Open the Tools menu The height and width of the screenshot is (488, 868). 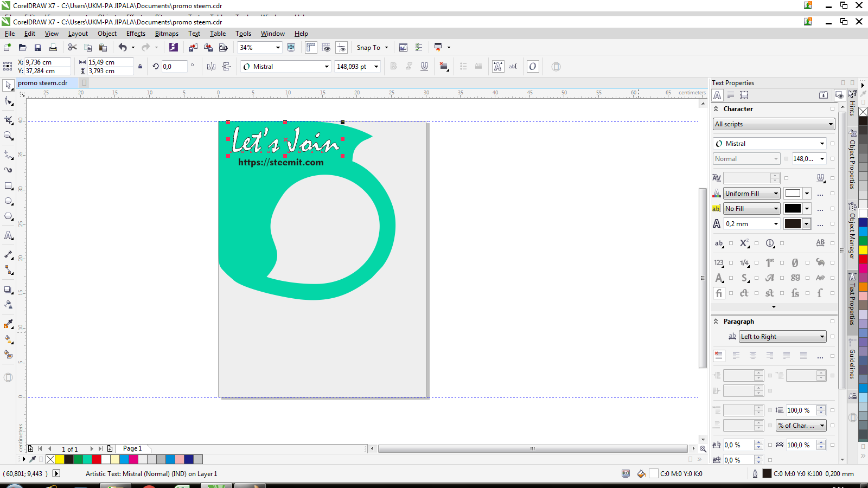pos(243,34)
